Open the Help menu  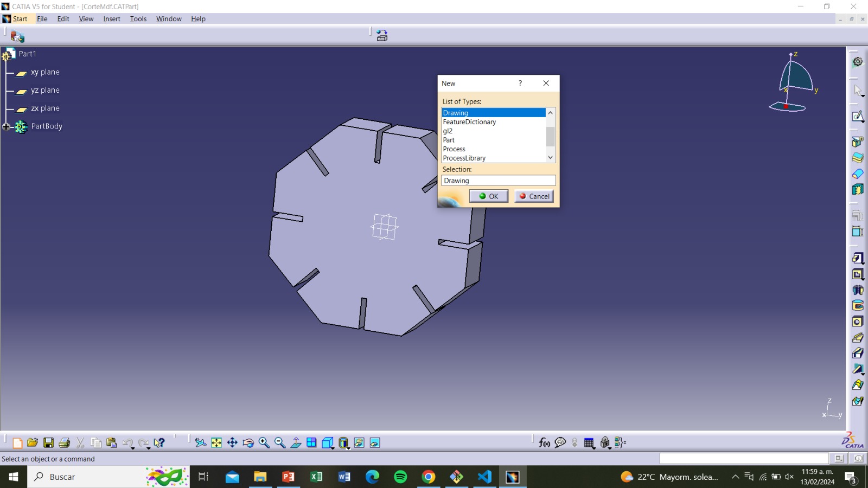point(198,19)
